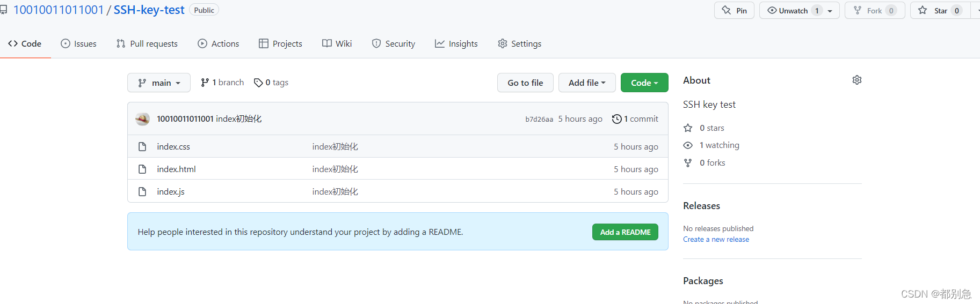Click the SSH key test description text
The width and height of the screenshot is (980, 304).
[x=709, y=105]
